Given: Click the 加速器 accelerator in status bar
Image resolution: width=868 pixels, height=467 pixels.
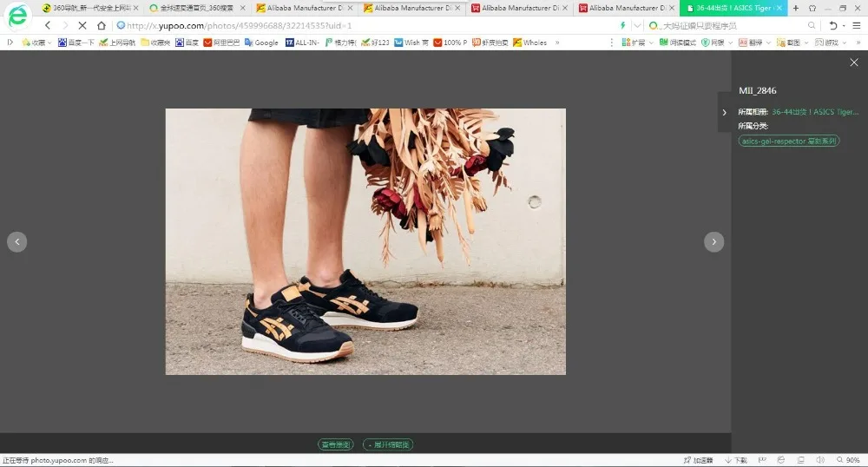Looking at the screenshot, I should pos(698,460).
